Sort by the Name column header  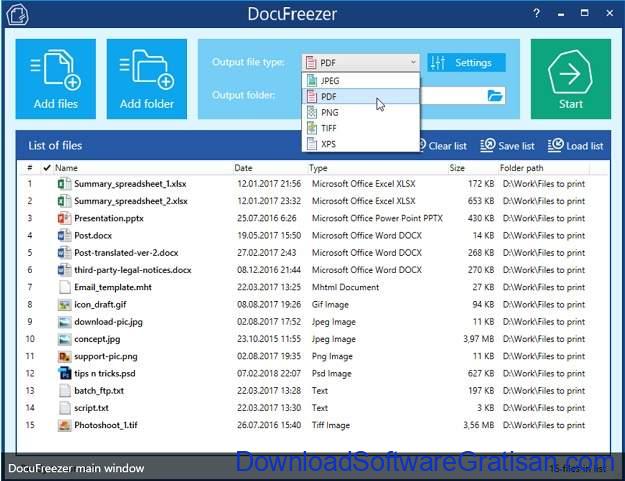tap(66, 168)
